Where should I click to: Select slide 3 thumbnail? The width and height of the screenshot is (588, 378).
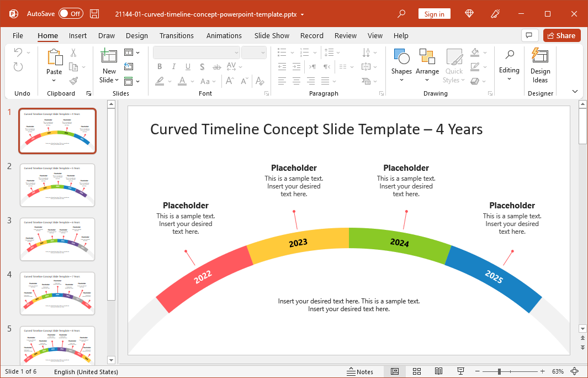tap(57, 239)
